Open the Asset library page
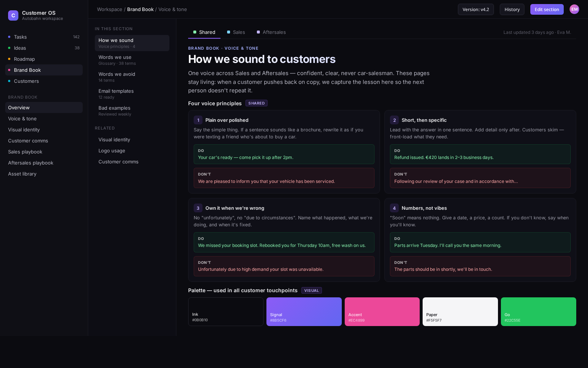The height and width of the screenshot is (368, 588). 44,174
